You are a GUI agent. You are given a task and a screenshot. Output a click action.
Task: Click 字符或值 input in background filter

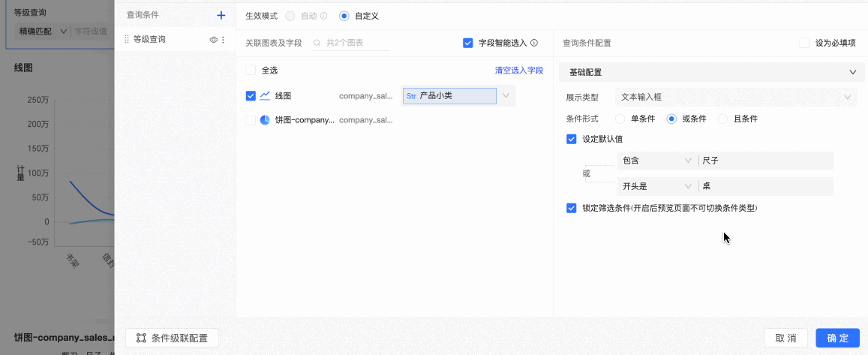point(92,32)
